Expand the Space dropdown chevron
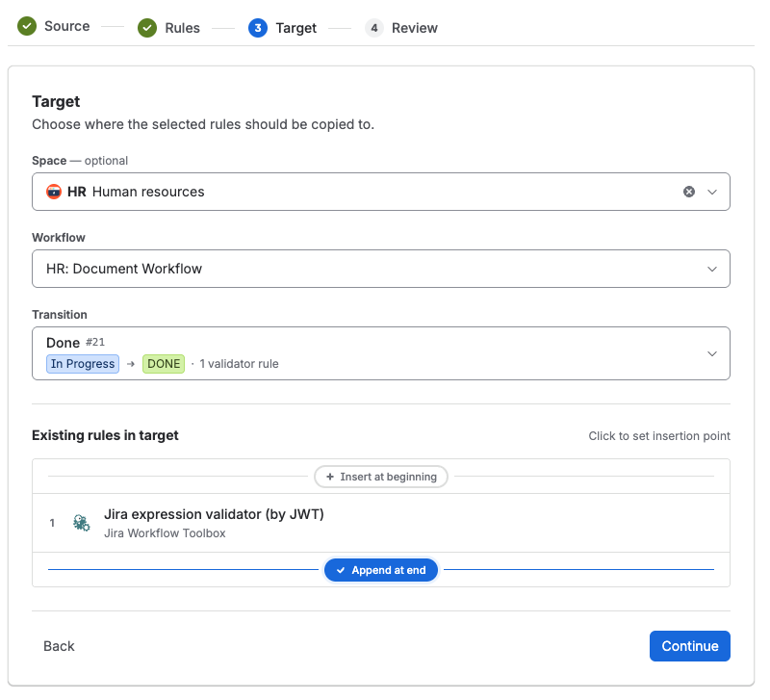 pos(712,192)
